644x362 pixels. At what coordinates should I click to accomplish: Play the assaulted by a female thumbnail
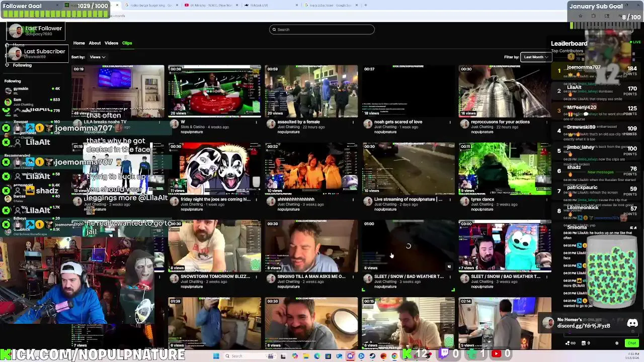311,91
